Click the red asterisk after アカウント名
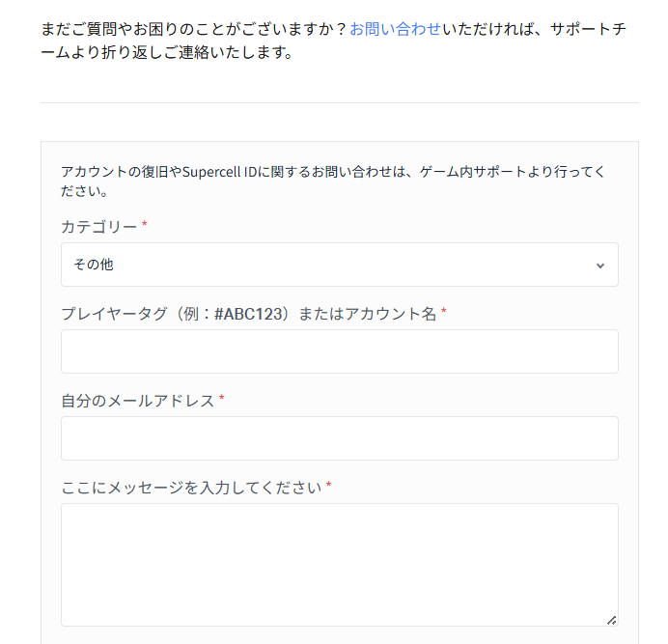This screenshot has width=668, height=644. pyautogui.click(x=444, y=312)
